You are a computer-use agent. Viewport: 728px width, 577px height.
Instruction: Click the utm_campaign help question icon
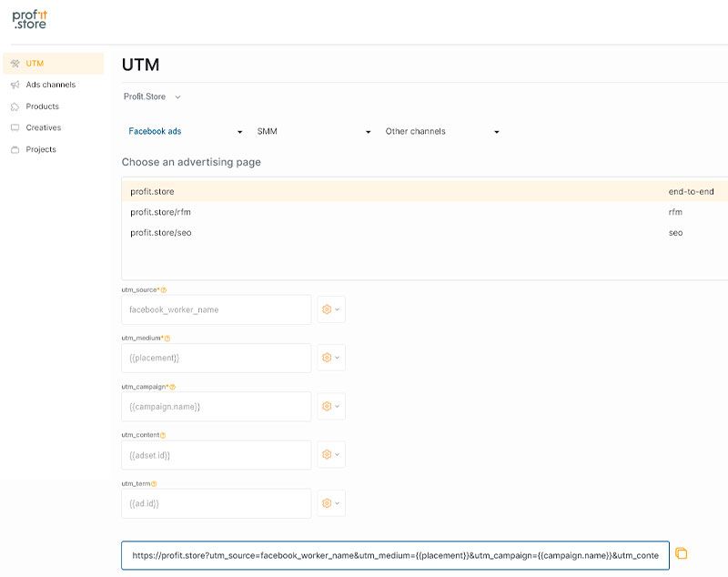pos(173,387)
